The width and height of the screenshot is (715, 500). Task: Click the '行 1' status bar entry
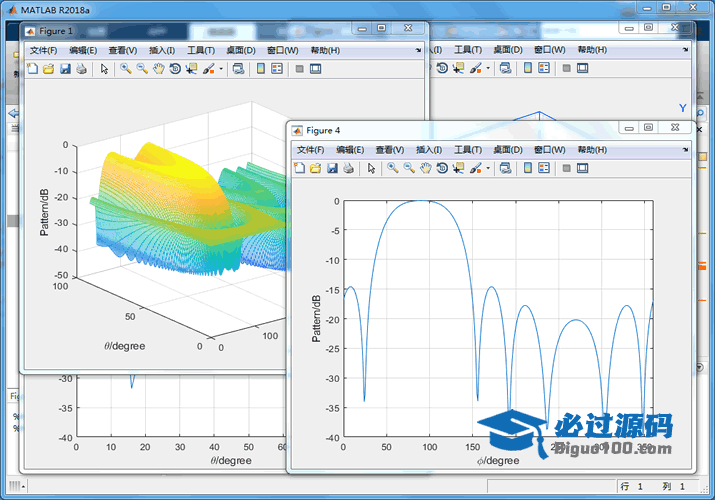pos(631,487)
